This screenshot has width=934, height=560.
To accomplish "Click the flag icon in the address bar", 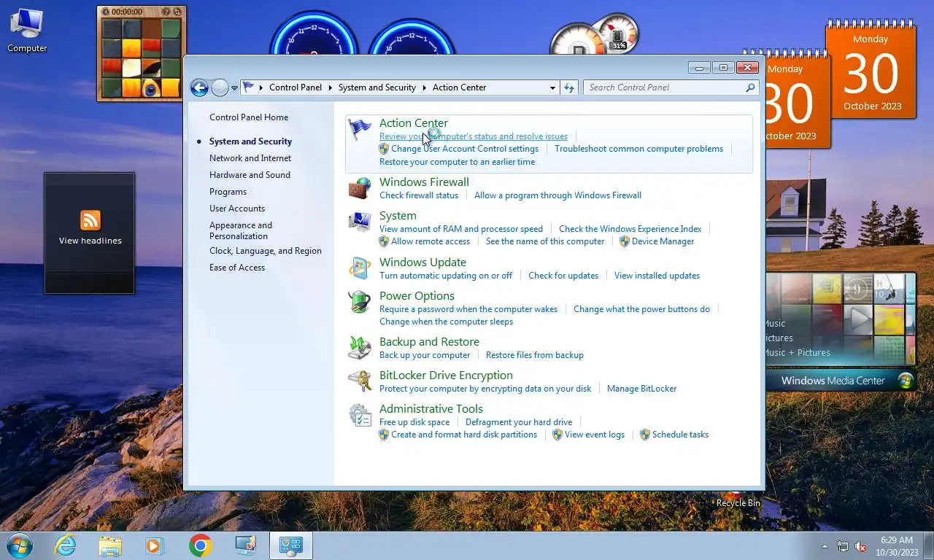I will point(249,87).
